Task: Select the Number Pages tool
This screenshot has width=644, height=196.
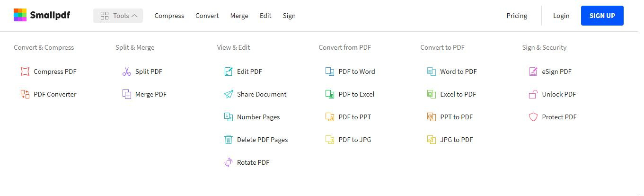Action: 258,117
